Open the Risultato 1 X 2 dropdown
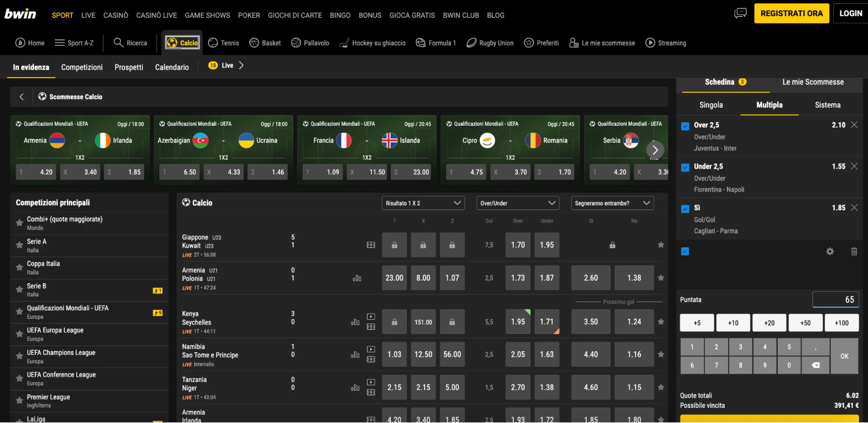Screen dimensions: 868x423 point(423,203)
